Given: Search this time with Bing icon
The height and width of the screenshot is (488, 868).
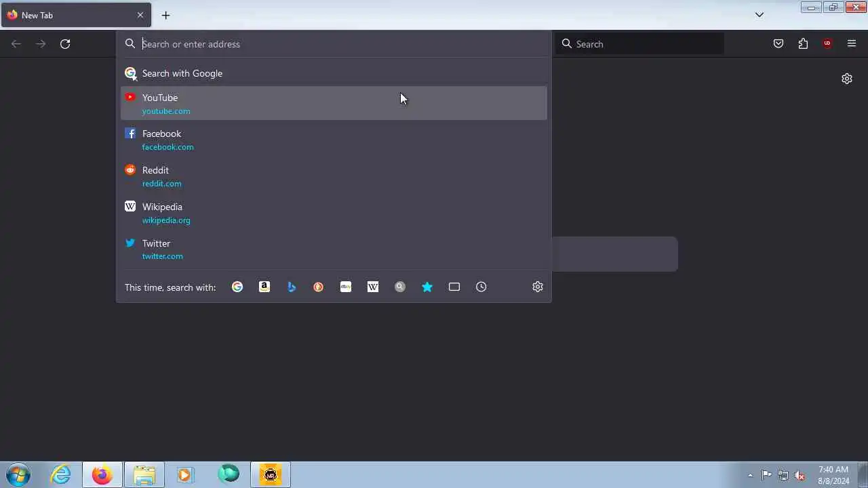Looking at the screenshot, I should tap(292, 287).
